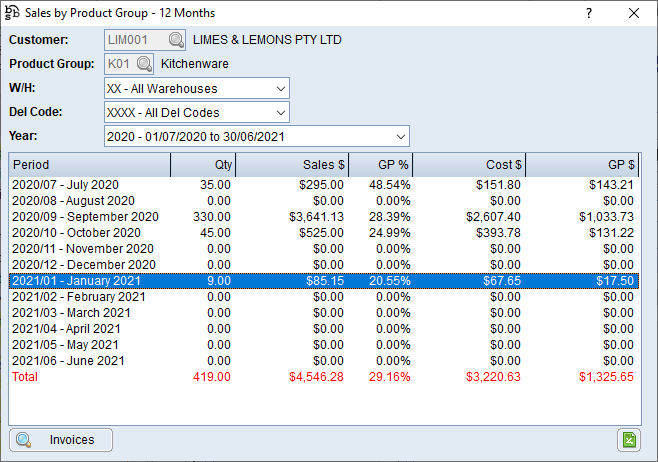
Task: Click the Customer lookup magnifier icon
Action: 176,40
